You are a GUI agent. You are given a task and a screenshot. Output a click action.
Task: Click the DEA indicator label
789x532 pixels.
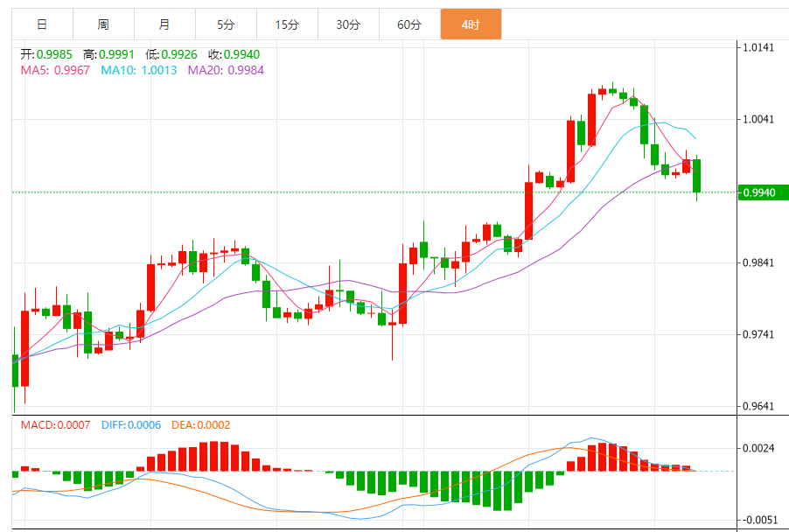(x=200, y=425)
